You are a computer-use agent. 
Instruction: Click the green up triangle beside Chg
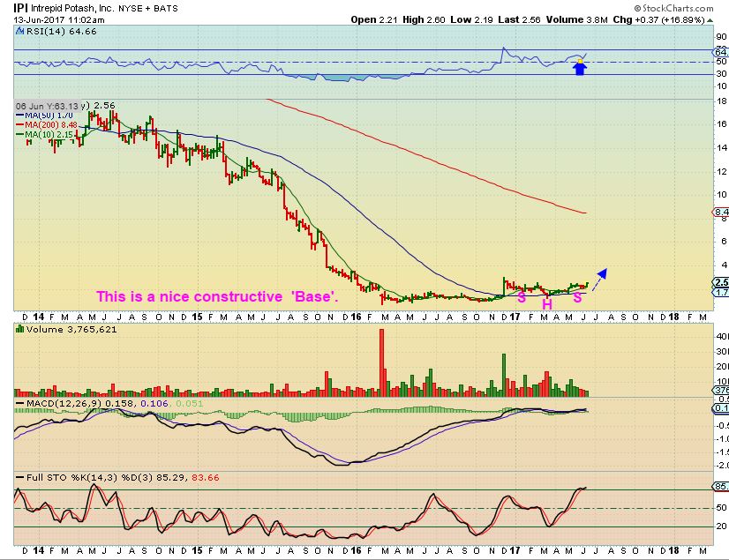pyautogui.click(x=710, y=20)
